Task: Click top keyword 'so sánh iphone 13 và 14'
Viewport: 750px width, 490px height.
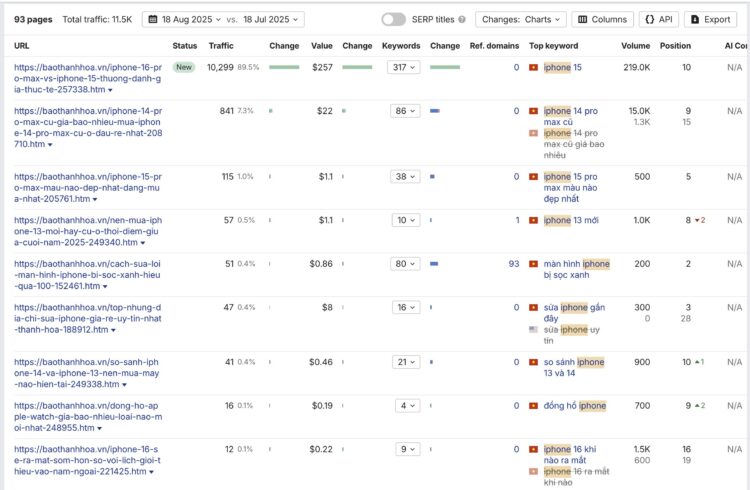Action: [574, 368]
